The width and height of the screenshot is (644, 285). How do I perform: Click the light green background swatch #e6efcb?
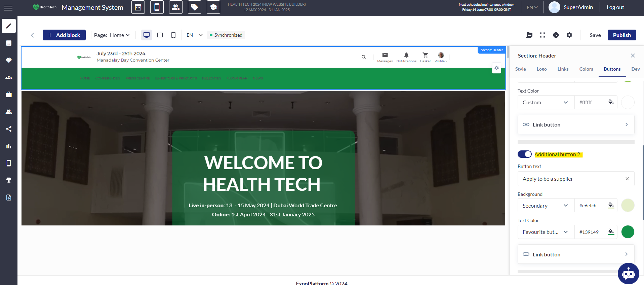628,205
